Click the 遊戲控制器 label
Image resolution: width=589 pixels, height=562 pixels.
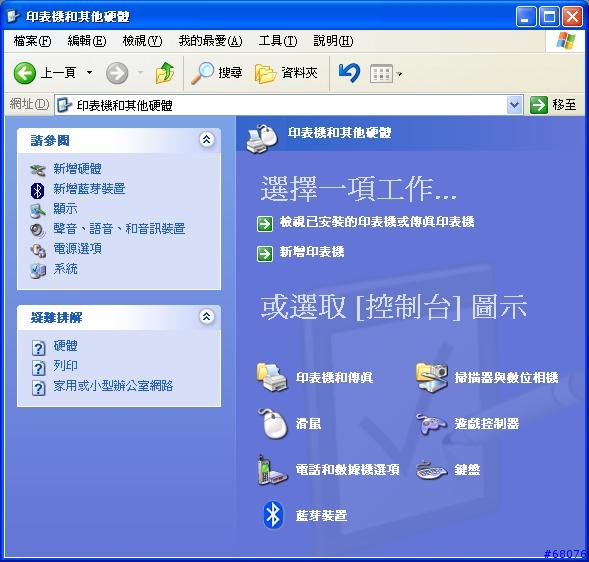point(487,424)
